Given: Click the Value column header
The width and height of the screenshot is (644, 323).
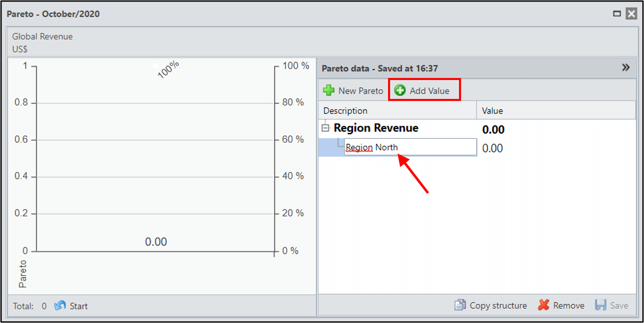Looking at the screenshot, I should click(x=556, y=110).
